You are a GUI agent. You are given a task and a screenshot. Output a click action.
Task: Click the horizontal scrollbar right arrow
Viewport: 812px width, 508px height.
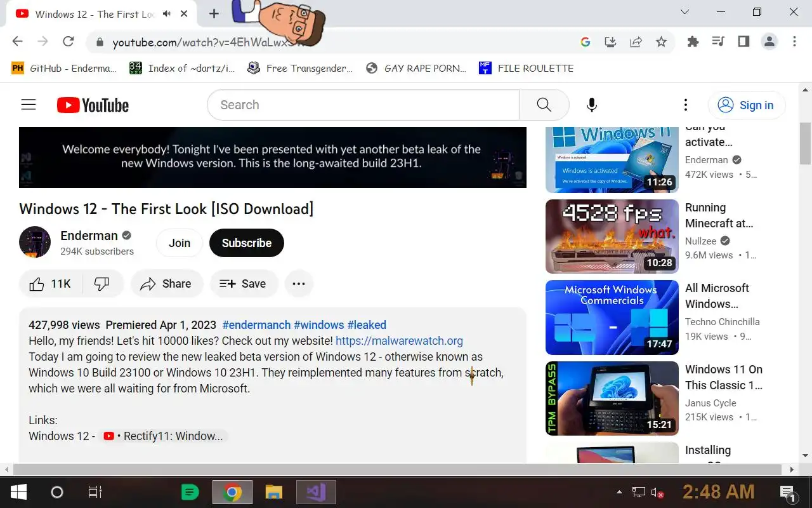pyautogui.click(x=792, y=470)
